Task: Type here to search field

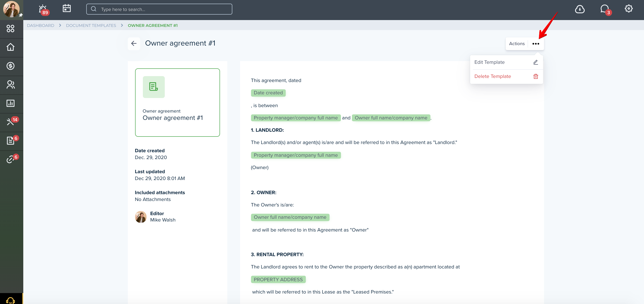Action: [159, 9]
